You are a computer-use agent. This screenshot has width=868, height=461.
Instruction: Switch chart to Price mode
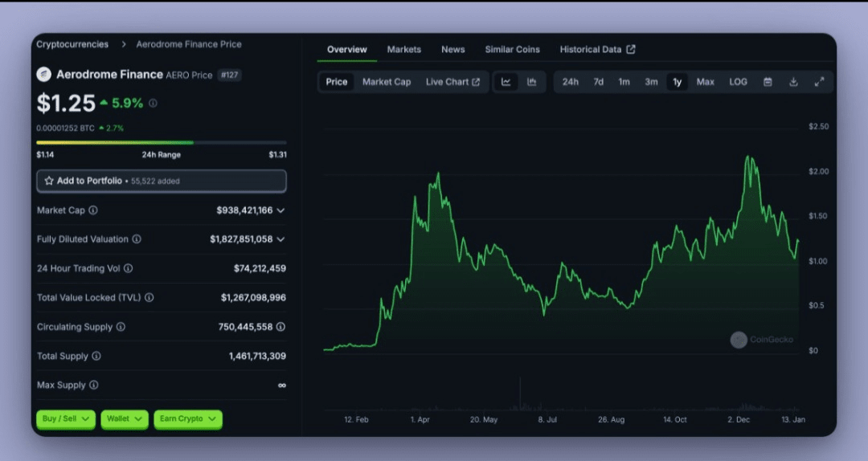[337, 82]
